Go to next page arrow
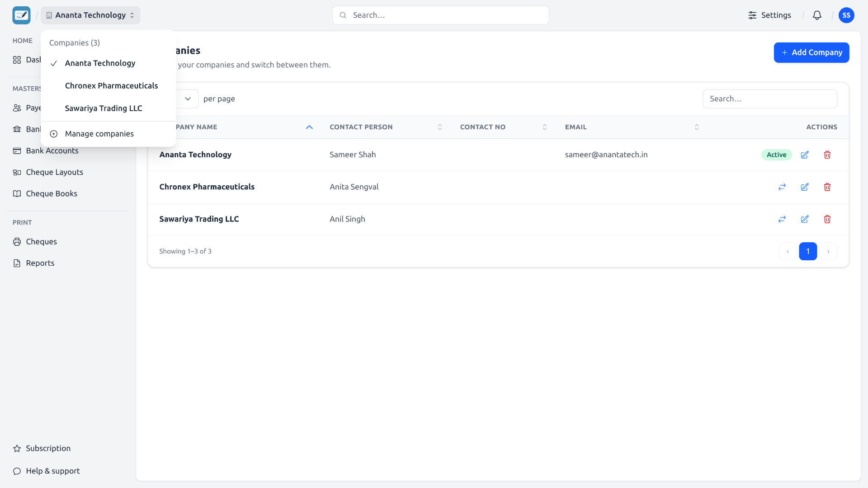The height and width of the screenshot is (488, 868). (x=828, y=251)
